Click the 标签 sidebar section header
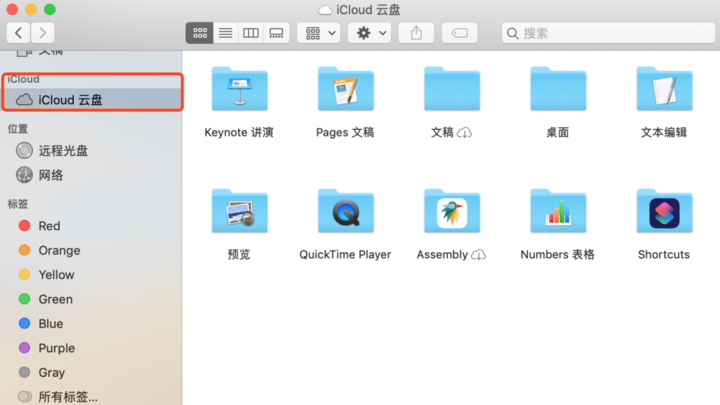Viewport: 720px width, 405px height. [18, 203]
